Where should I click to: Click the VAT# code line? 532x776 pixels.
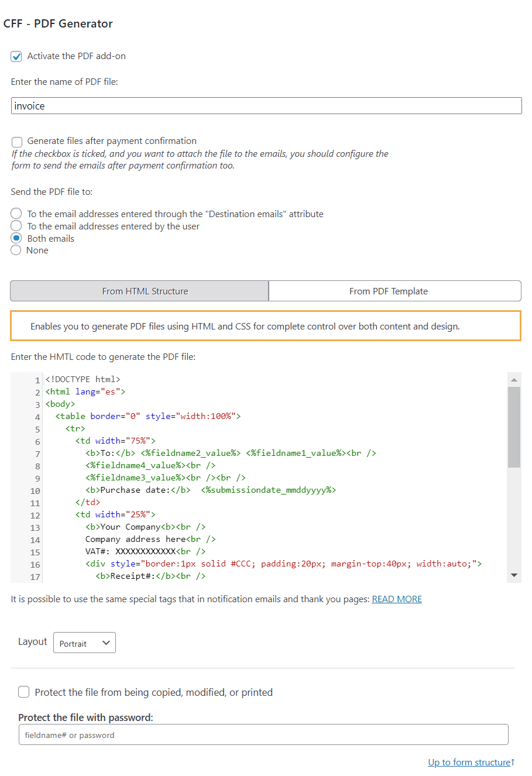tap(146, 551)
